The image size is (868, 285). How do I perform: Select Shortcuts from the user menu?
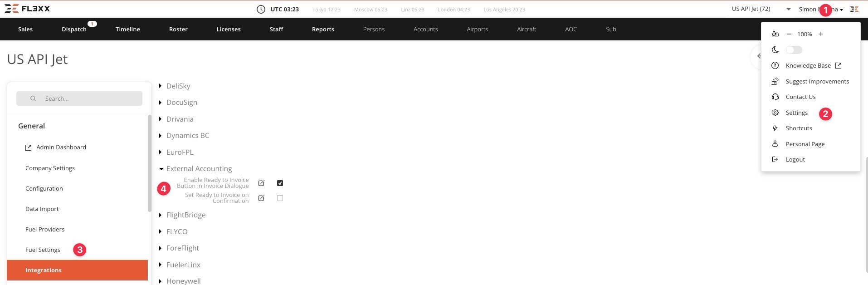799,128
